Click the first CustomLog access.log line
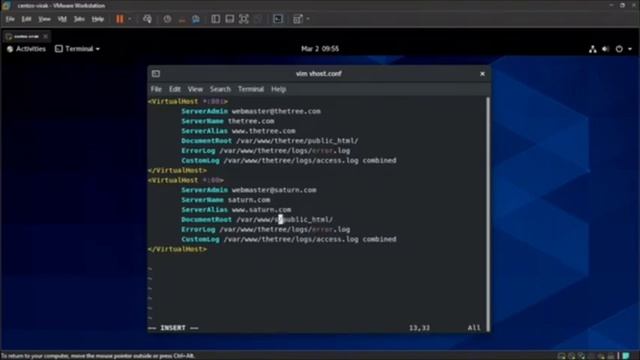The image size is (640, 360). 289,160
